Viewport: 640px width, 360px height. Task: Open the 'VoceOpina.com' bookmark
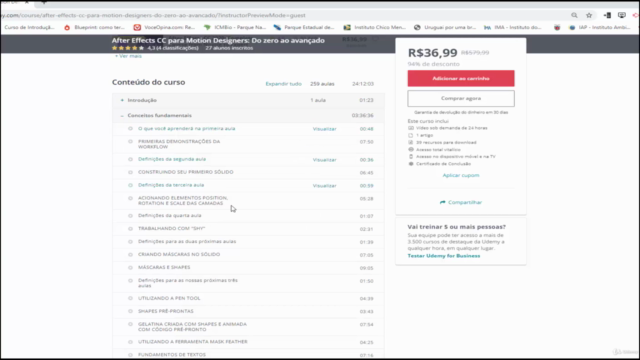[x=164, y=27]
